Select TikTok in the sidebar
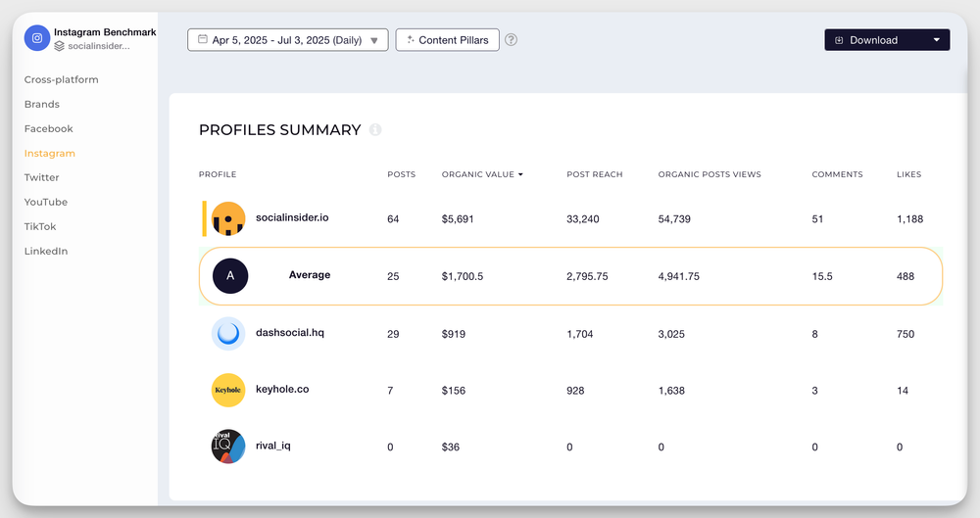The height and width of the screenshot is (518, 980). [40, 226]
